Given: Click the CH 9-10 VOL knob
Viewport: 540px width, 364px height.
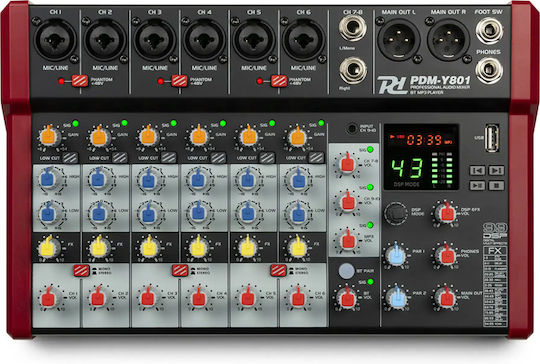Looking at the screenshot, I should point(348,202).
